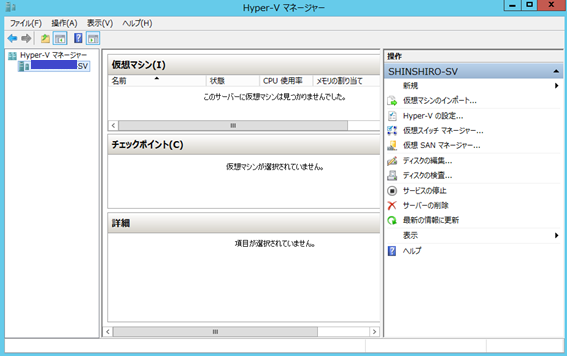The width and height of the screenshot is (567, 363).
Task: Click text このサーバーに仮想マシンは見つかりませんでした。
Action: coord(274,97)
